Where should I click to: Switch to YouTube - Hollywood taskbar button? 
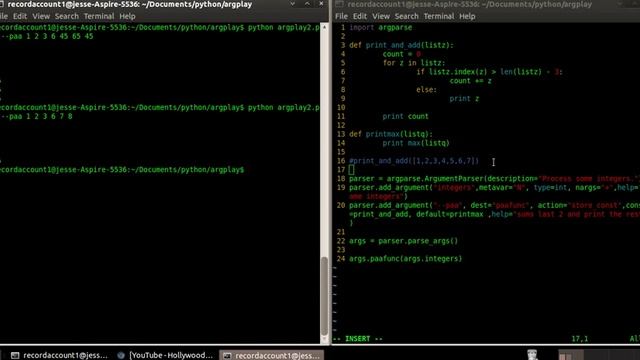tap(165, 355)
